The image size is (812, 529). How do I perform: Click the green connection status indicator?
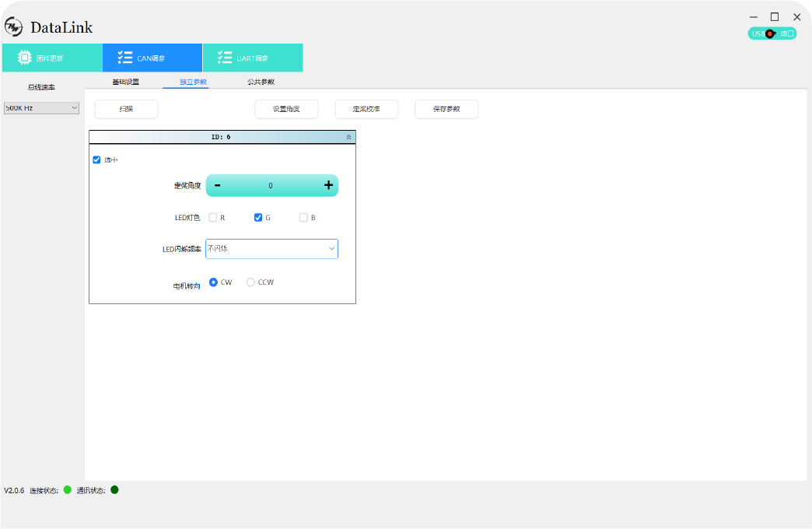click(68, 490)
